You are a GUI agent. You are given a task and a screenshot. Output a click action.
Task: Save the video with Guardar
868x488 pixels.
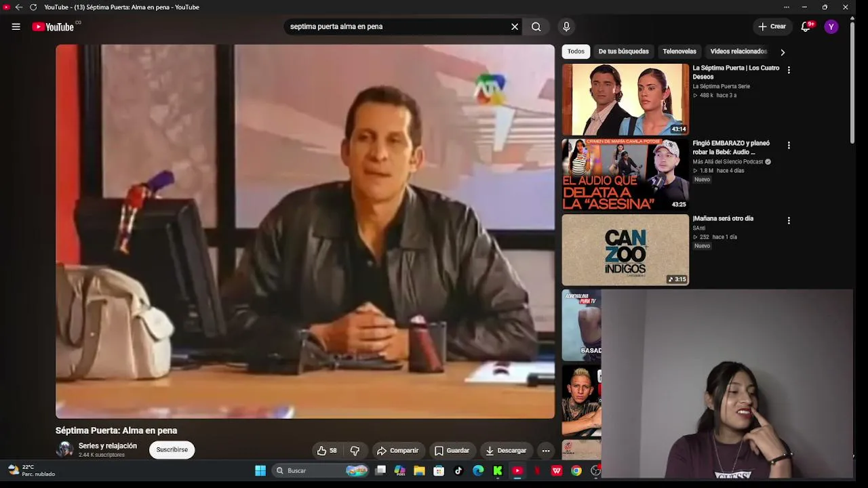click(452, 451)
